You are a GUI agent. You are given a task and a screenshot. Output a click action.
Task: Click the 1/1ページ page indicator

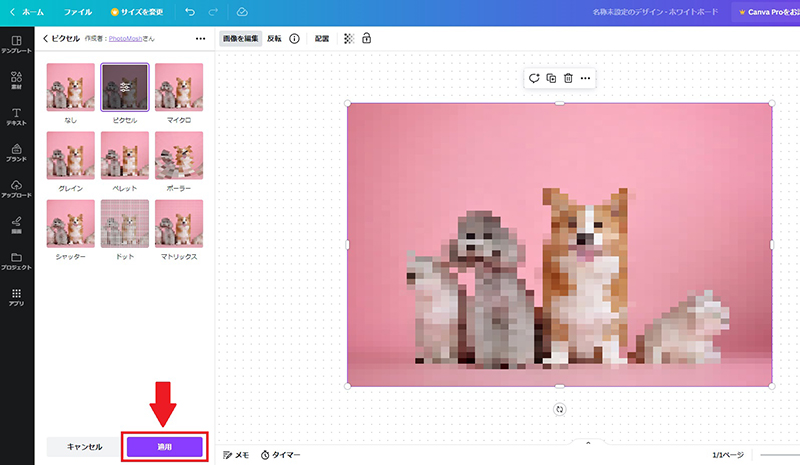pyautogui.click(x=728, y=455)
